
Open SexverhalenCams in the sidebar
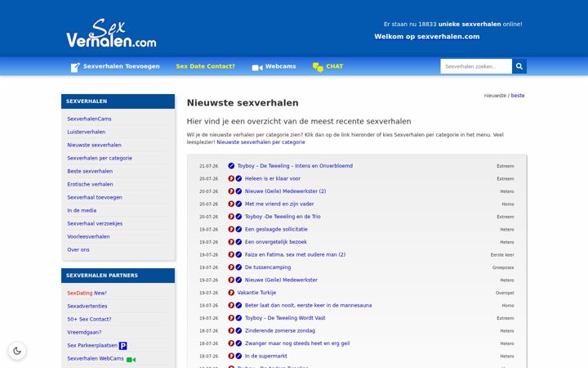pyautogui.click(x=89, y=119)
